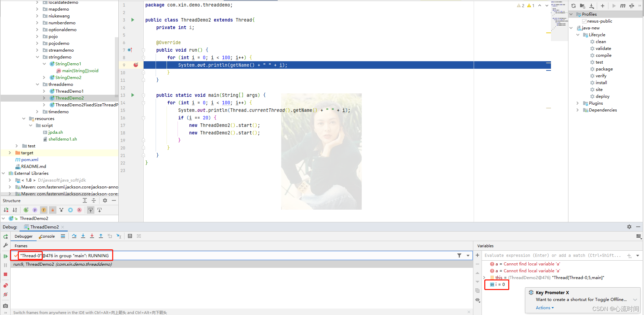Reimport Maven projects with the refresh icon
Screen dimensions: 644x315
pos(573,6)
